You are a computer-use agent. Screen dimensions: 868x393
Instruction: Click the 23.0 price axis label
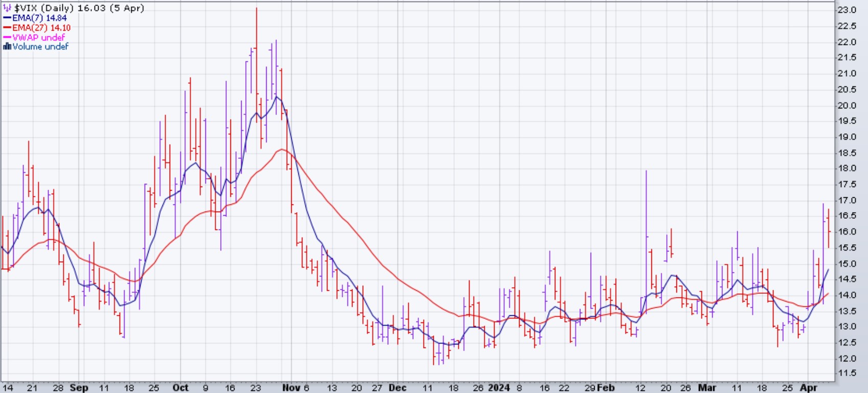846,10
